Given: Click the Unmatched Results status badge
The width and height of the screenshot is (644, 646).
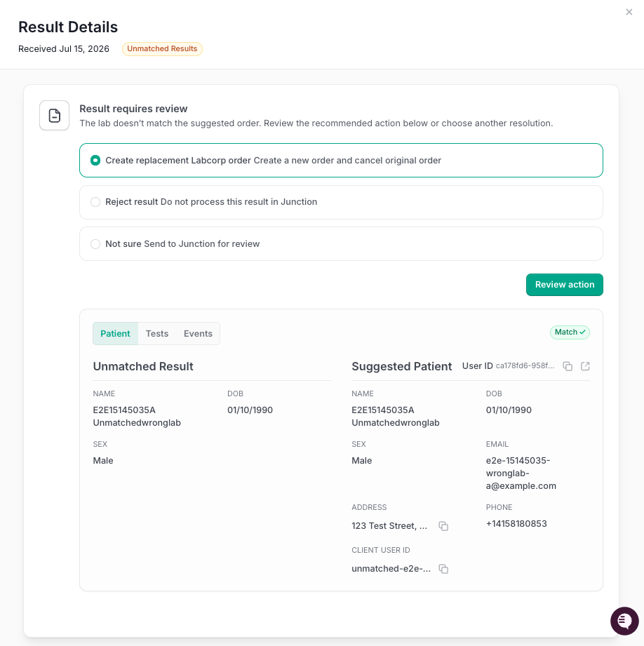Looking at the screenshot, I should [x=162, y=48].
